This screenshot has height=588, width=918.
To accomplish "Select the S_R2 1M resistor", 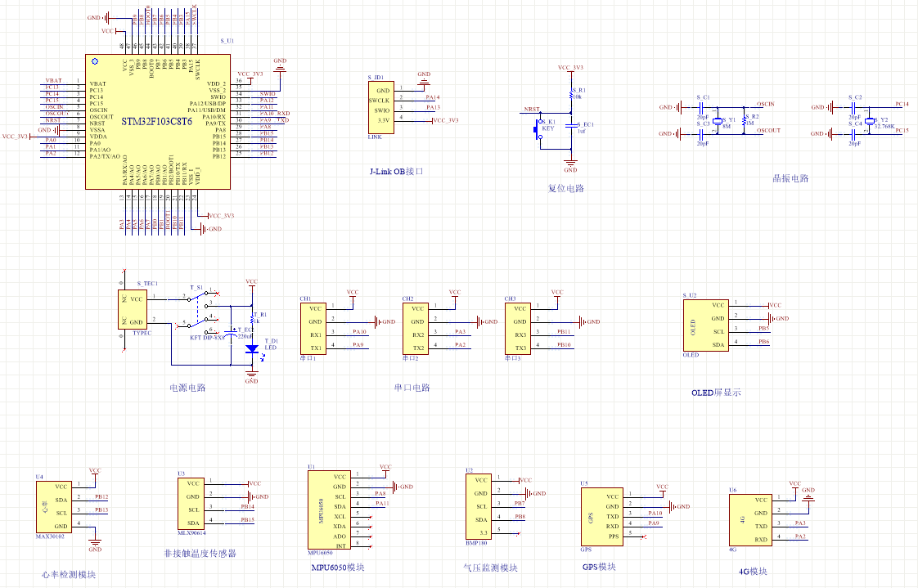I will pos(744,120).
